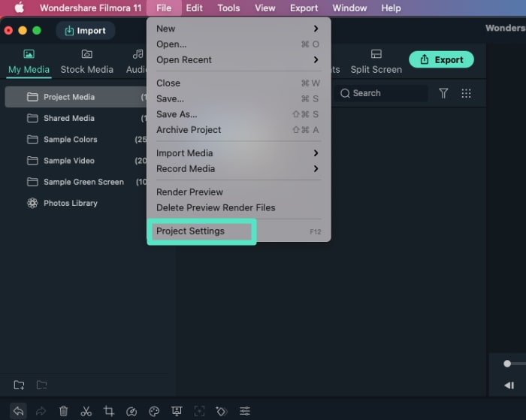Select the My Media tab
Screen dimensions: 526x420
tap(29, 62)
